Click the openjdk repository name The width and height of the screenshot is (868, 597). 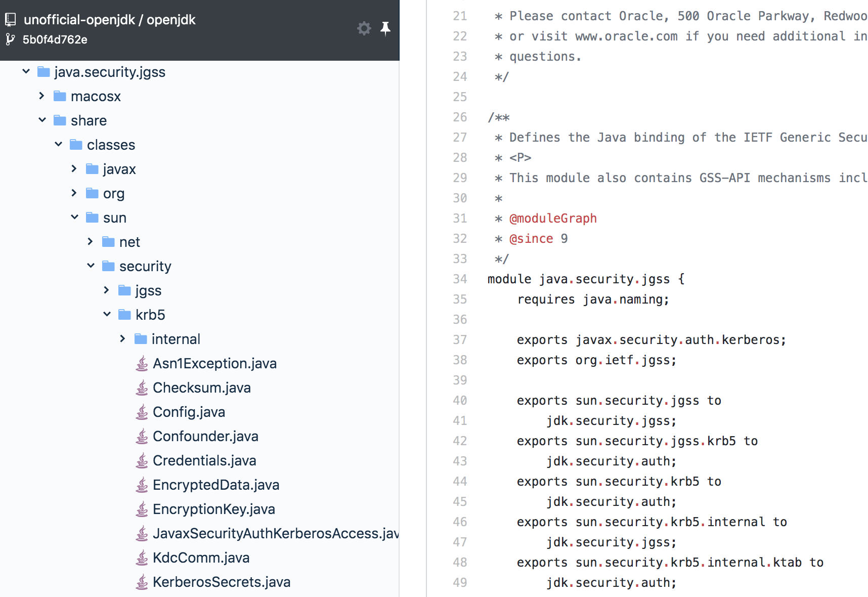pos(170,20)
